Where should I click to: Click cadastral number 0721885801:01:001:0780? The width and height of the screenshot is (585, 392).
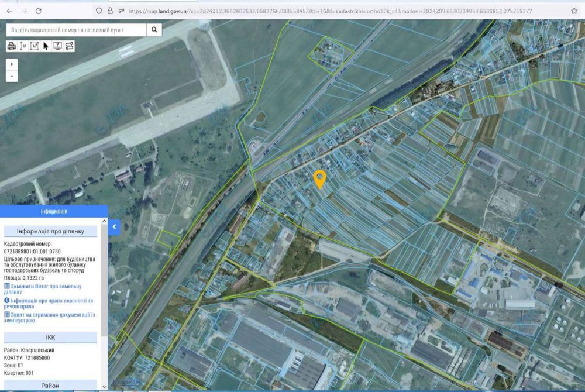point(32,252)
